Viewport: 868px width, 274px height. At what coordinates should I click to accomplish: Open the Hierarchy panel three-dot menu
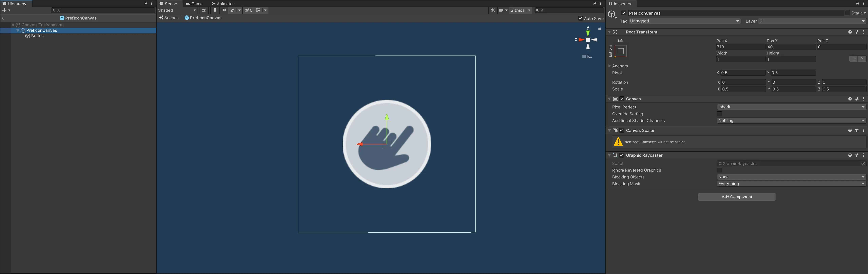[152, 3]
